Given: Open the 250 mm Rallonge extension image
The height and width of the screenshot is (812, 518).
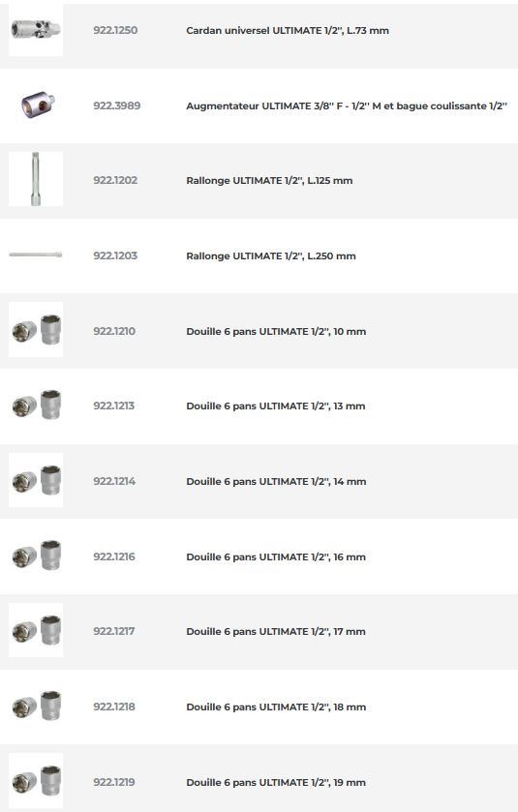Looking at the screenshot, I should click(x=36, y=255).
